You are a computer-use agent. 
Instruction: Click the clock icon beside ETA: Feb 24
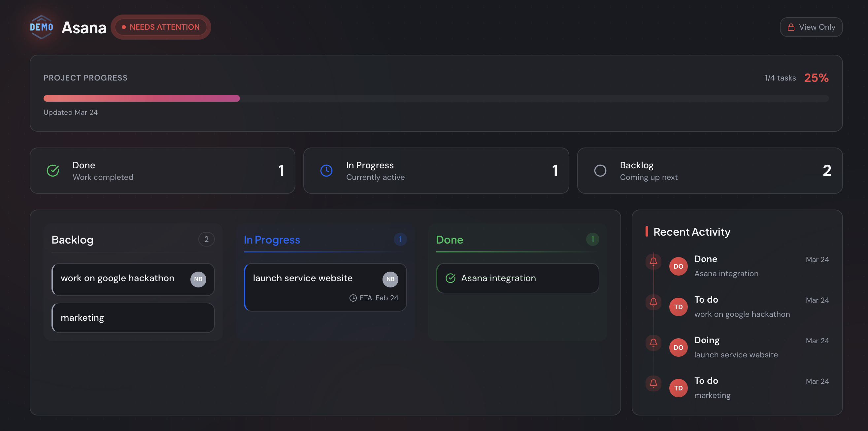click(x=353, y=298)
